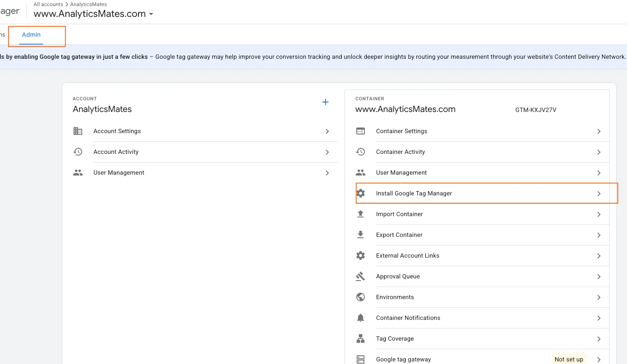Open Approval Queue
The width and height of the screenshot is (627, 364).
(x=482, y=276)
